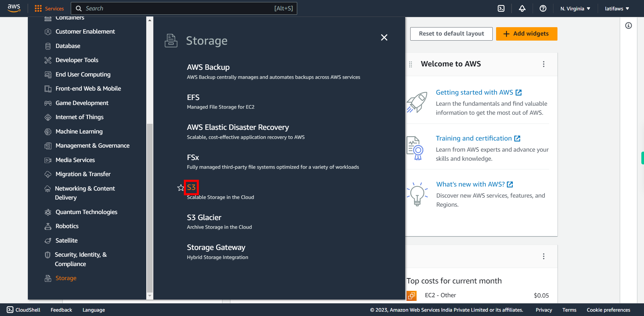Open the cost widget three-dot menu
Viewport: 644px width, 316px height.
point(544,256)
